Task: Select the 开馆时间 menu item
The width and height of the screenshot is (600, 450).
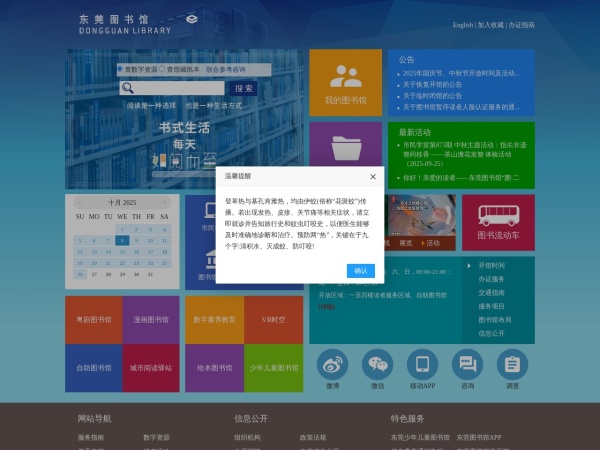Action: click(x=491, y=266)
